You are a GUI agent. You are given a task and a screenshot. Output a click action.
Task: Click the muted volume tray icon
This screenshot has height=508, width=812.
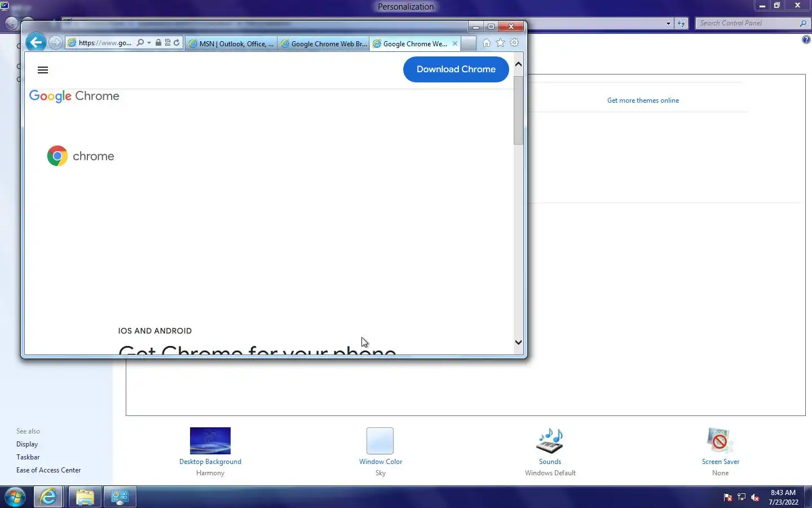pyautogui.click(x=755, y=497)
